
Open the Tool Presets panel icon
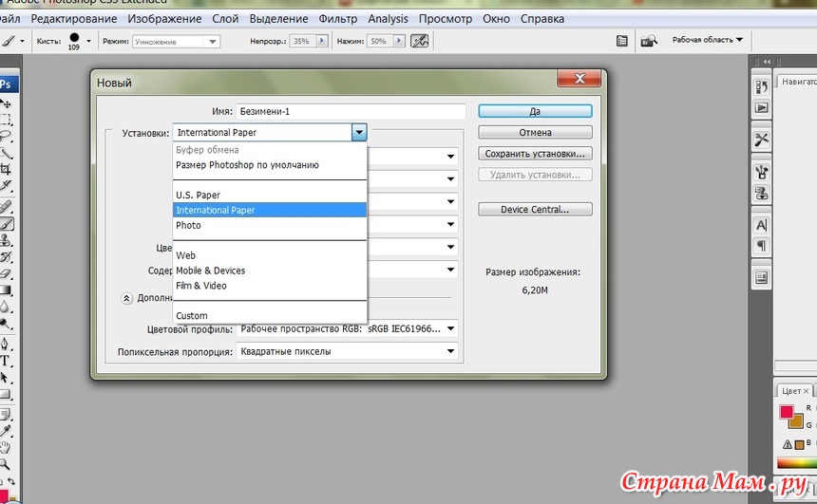(x=761, y=140)
